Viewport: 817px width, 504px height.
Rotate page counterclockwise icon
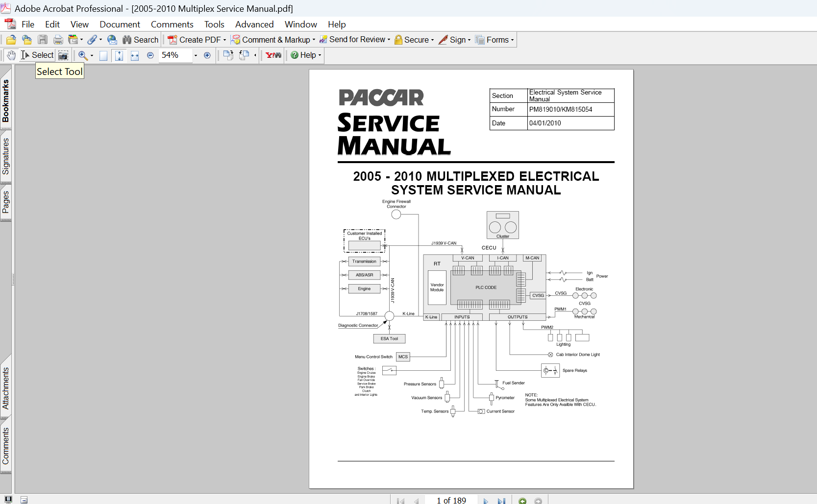[244, 55]
